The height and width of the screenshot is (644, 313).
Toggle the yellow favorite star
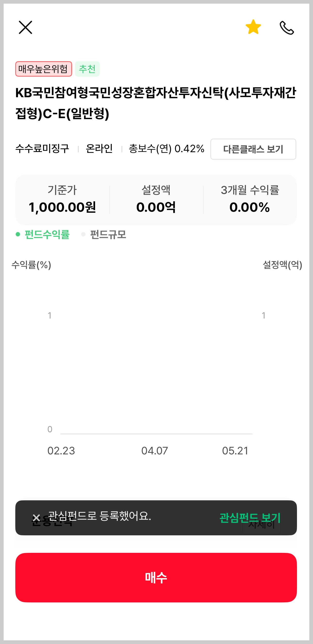pyautogui.click(x=253, y=27)
